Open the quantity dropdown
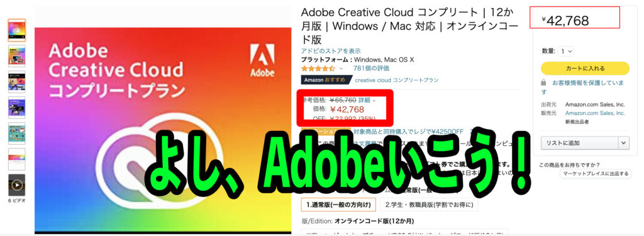Screen dimensions: 644x236 566,52
